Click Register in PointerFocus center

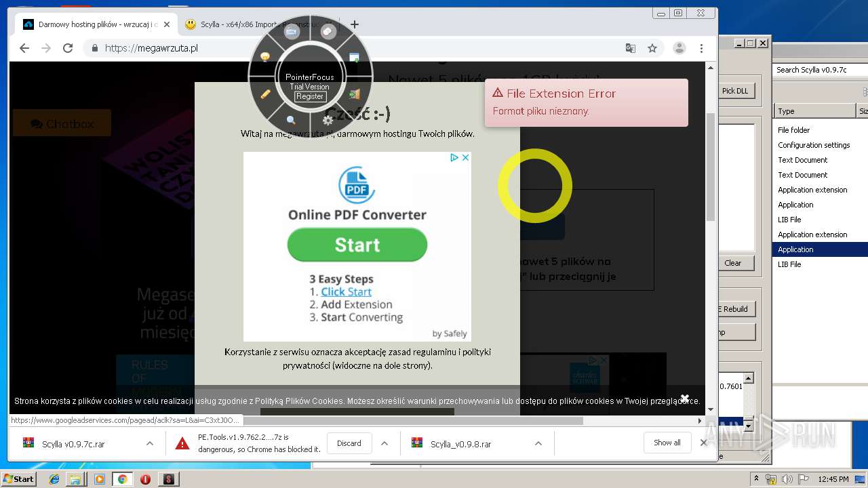pos(309,96)
